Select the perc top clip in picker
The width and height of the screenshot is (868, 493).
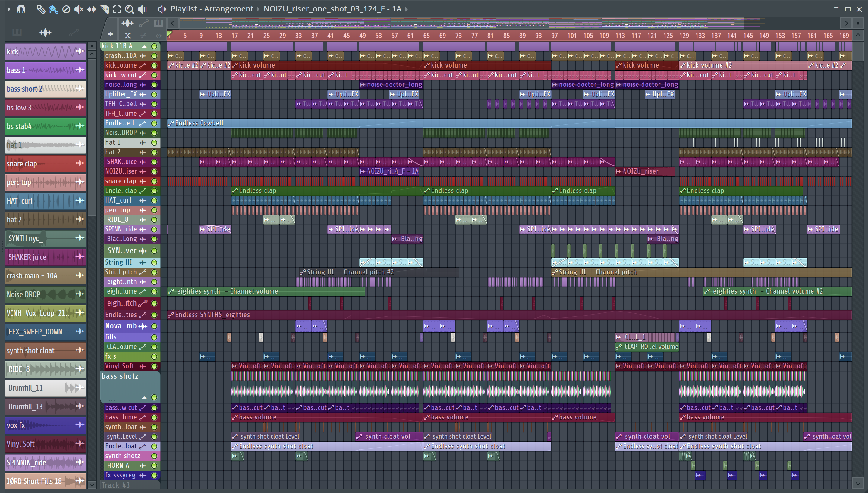(x=46, y=182)
